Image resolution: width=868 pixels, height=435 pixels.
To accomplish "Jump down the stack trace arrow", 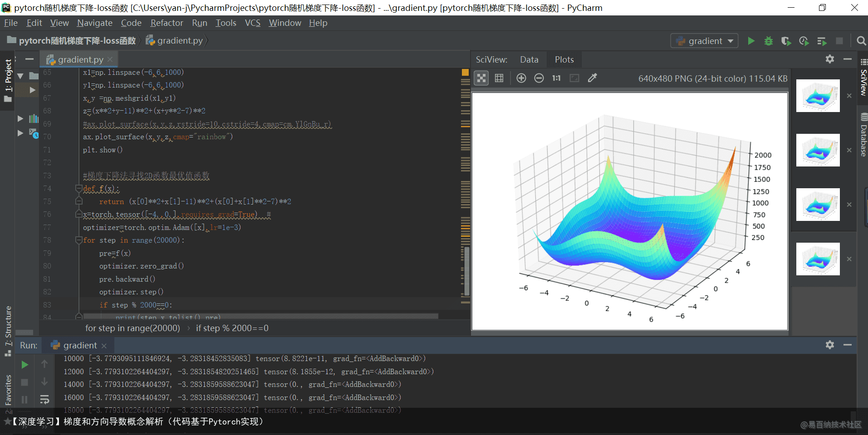I will coord(44,382).
